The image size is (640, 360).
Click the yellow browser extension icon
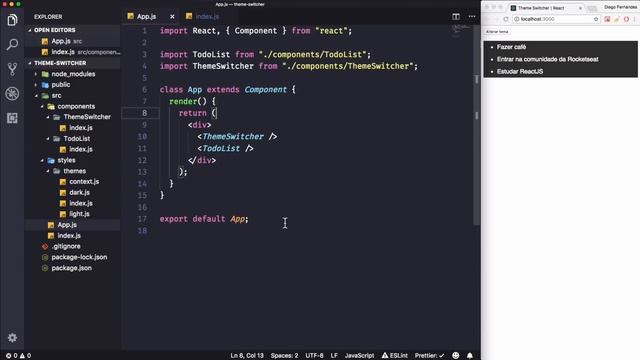pos(617,19)
